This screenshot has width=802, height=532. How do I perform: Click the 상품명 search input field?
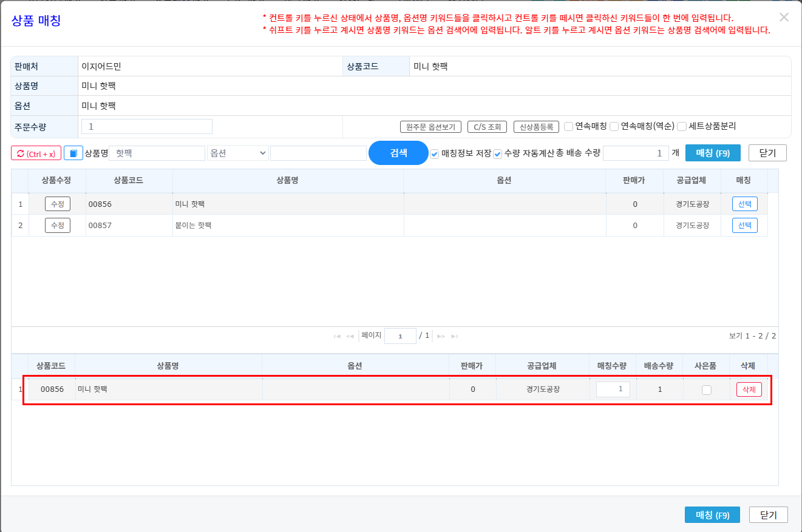(x=158, y=153)
